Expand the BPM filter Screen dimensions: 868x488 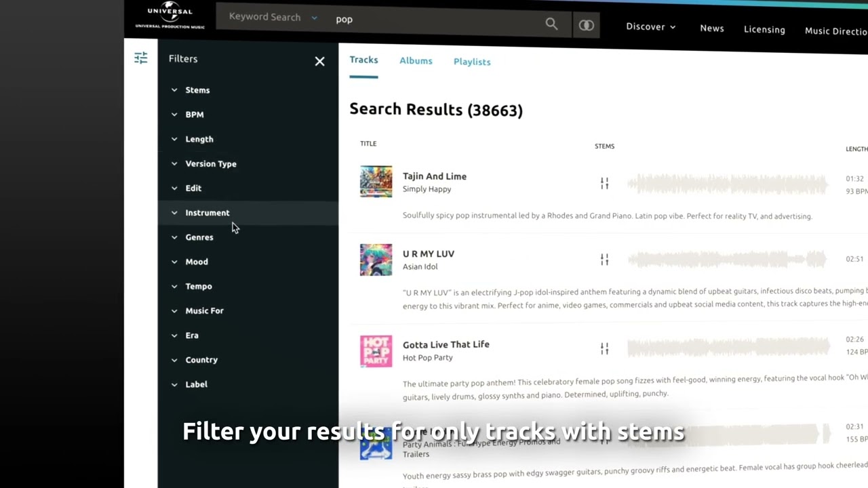point(248,115)
